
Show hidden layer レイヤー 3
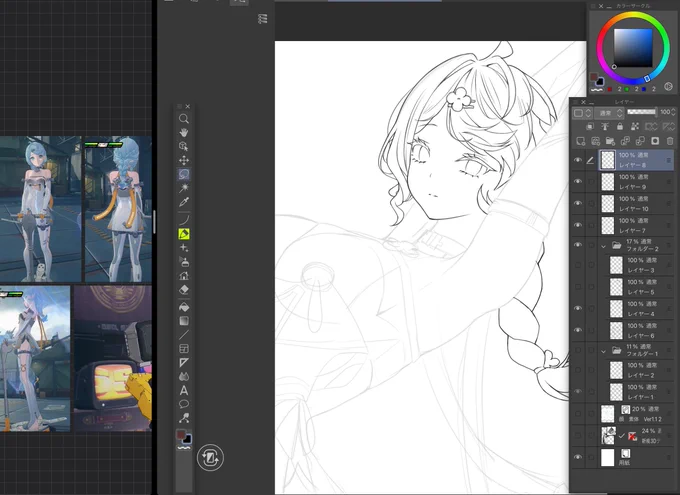coord(578,265)
